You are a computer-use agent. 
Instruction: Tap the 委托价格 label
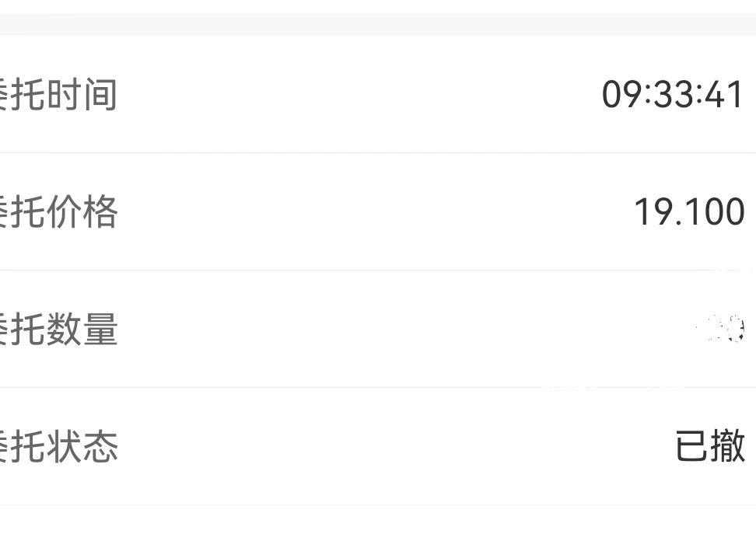(x=58, y=212)
